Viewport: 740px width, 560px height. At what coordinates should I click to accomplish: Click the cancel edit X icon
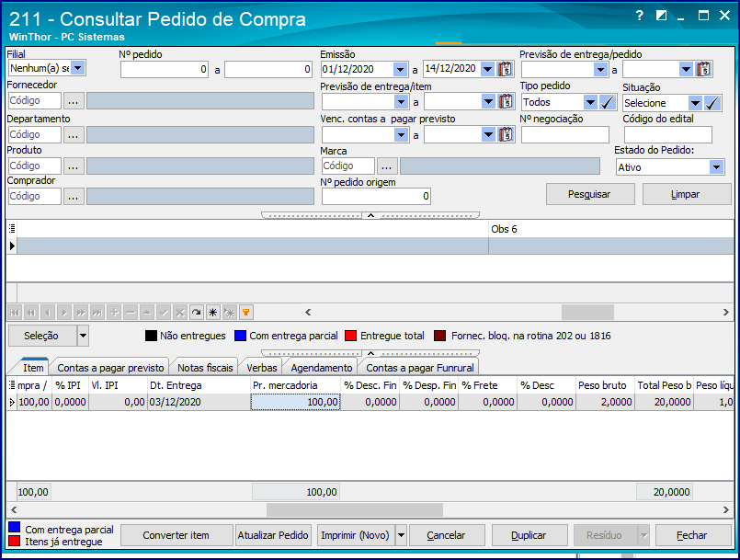click(x=180, y=312)
